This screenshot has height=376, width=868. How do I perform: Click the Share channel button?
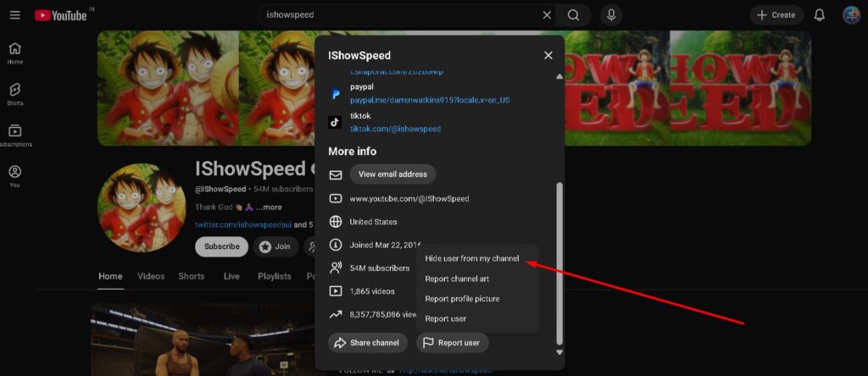(368, 343)
